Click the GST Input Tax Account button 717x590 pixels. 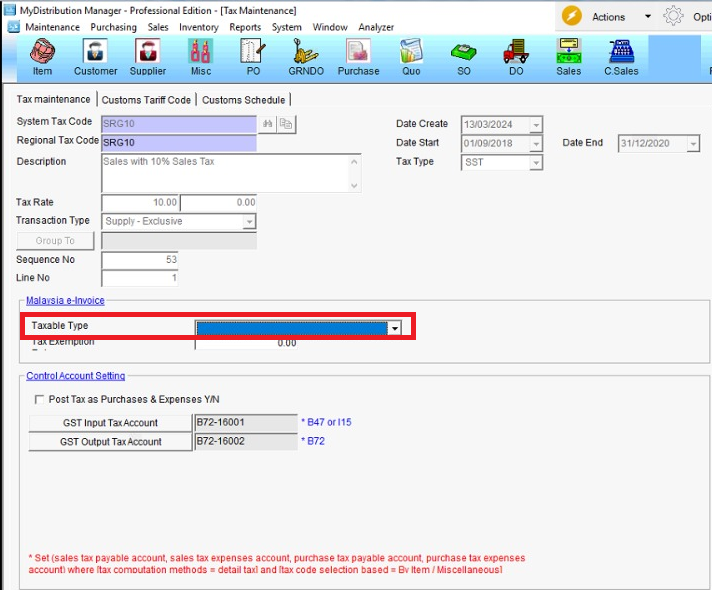pos(110,423)
